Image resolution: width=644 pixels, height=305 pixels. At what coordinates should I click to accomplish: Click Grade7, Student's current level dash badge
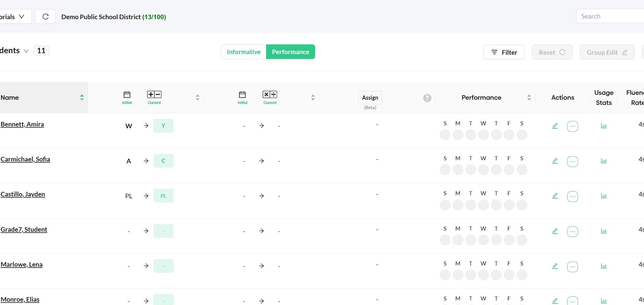[x=164, y=231]
